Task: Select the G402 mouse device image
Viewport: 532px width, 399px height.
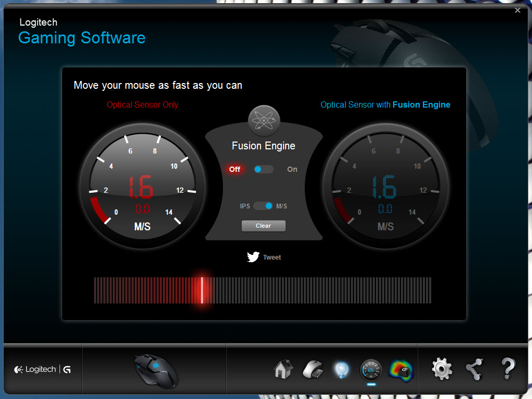Action: (x=155, y=371)
